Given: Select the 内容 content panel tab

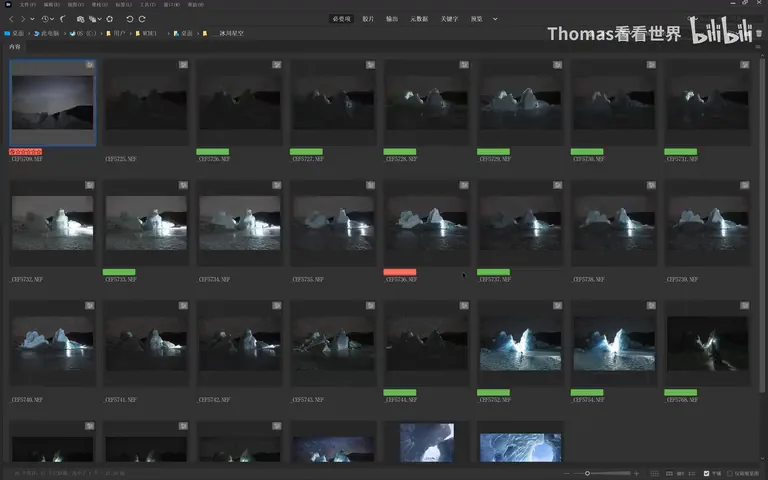Looking at the screenshot, I should (15, 47).
